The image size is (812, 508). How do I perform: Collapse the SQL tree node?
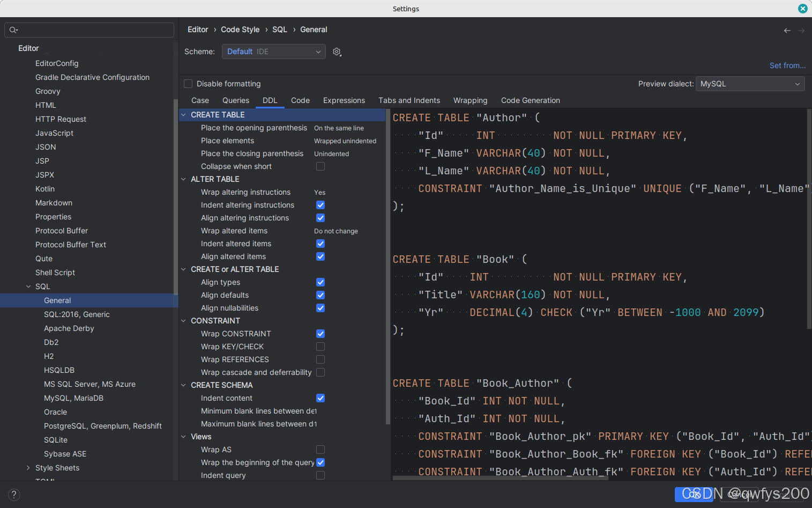28,286
